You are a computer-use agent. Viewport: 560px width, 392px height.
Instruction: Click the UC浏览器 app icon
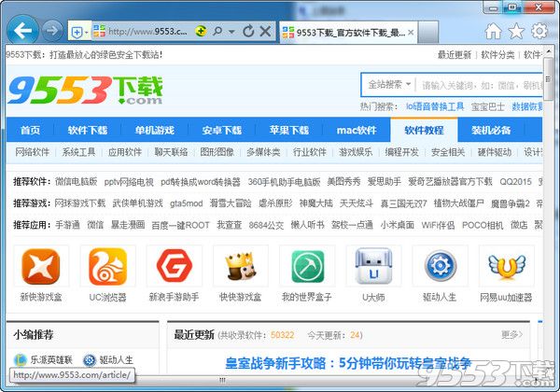tap(107, 266)
